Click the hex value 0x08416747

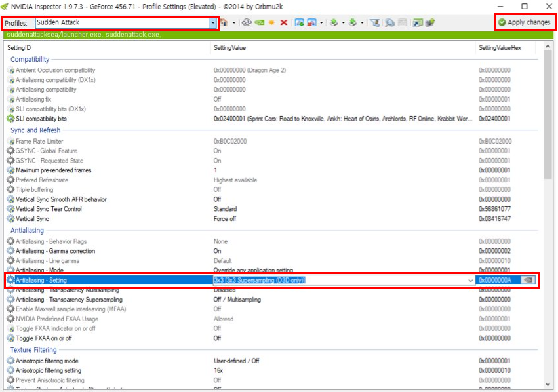point(494,219)
